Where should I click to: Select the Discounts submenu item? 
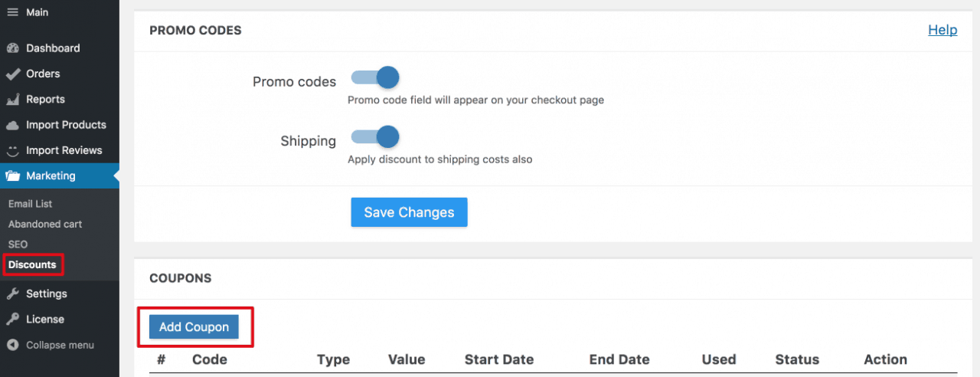32,265
